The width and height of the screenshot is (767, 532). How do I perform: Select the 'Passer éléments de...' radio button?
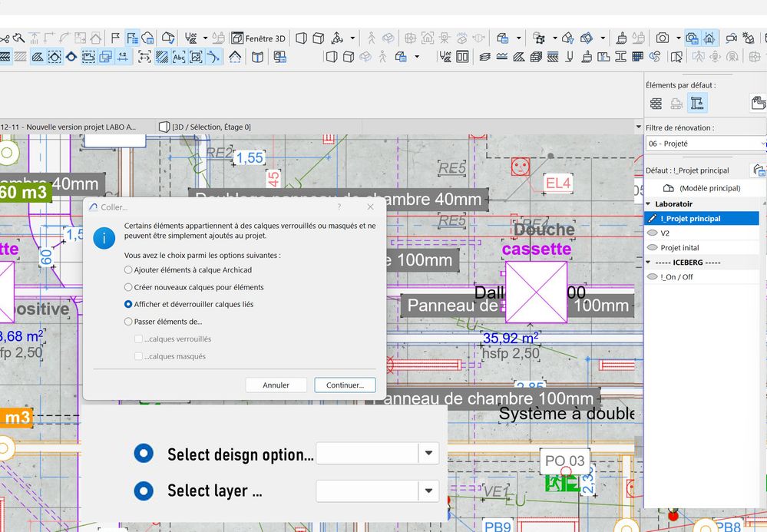128,322
